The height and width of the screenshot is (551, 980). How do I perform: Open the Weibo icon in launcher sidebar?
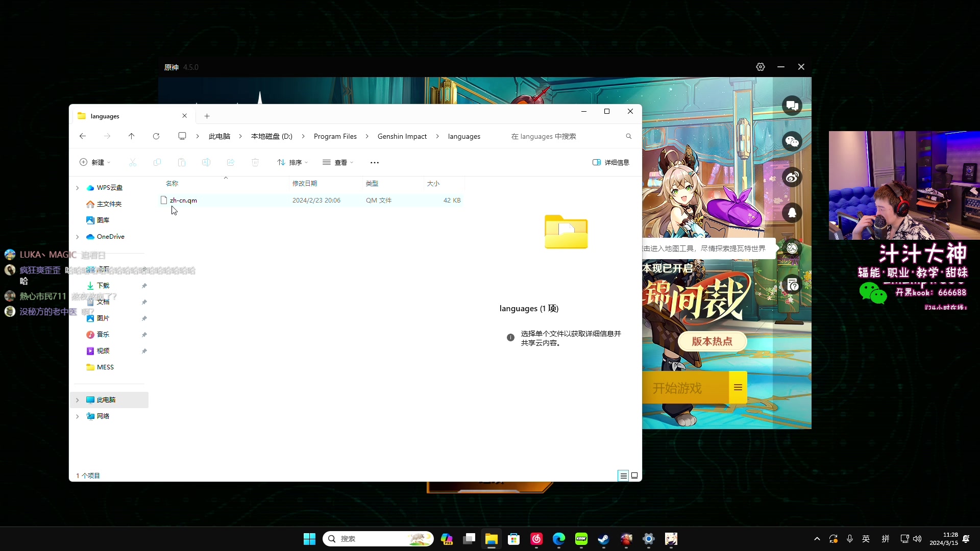pyautogui.click(x=792, y=177)
